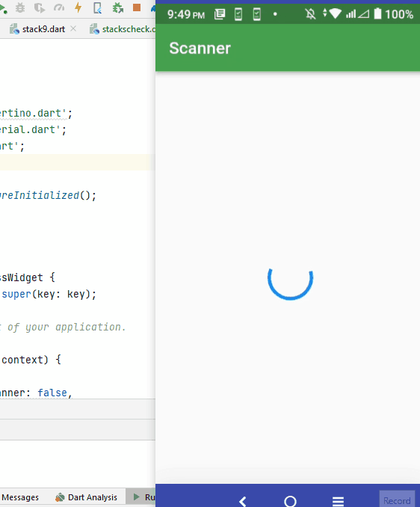Click the Debug bug icon in toolbar
Viewport: 420px width, 507px height.
point(20,7)
